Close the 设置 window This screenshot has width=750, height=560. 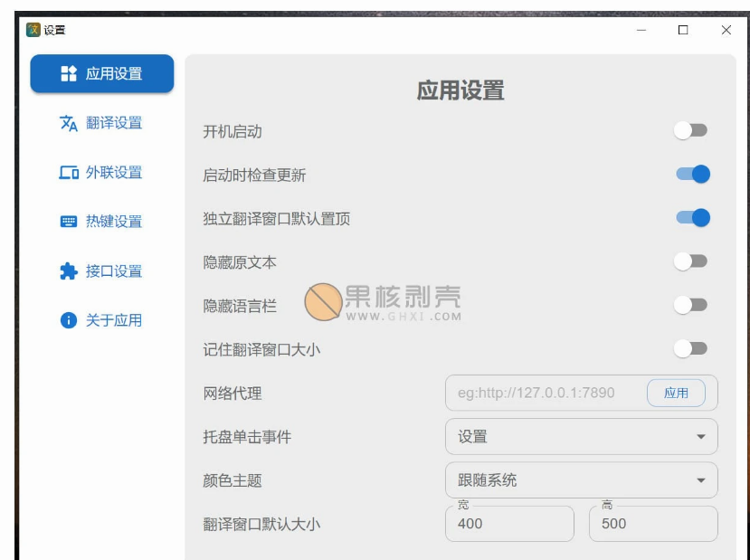[x=726, y=30]
